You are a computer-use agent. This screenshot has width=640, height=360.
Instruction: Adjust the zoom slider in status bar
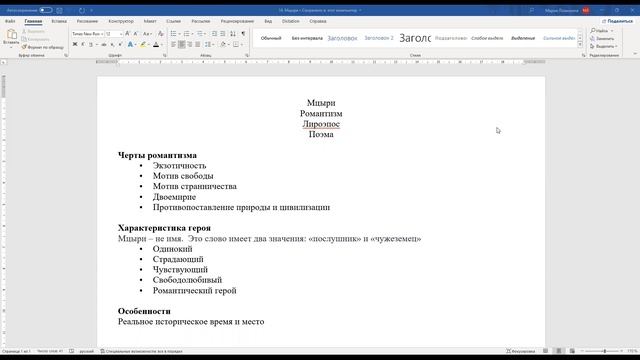(603, 351)
